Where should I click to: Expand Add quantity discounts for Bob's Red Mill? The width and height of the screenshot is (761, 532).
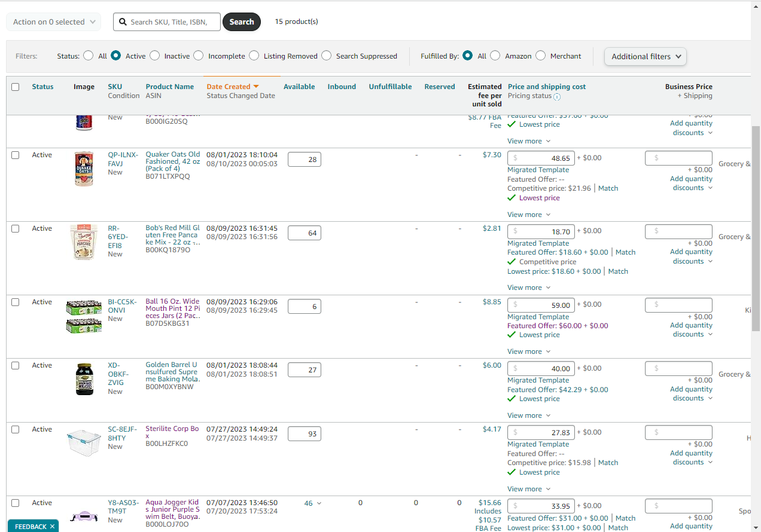pyautogui.click(x=692, y=256)
